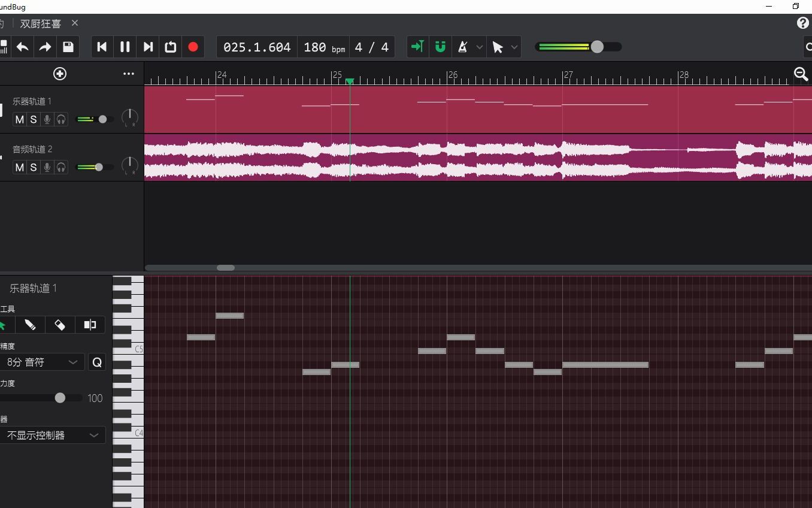This screenshot has width=812, height=508.
Task: Save the project with the floppy disk icon
Action: (68, 47)
